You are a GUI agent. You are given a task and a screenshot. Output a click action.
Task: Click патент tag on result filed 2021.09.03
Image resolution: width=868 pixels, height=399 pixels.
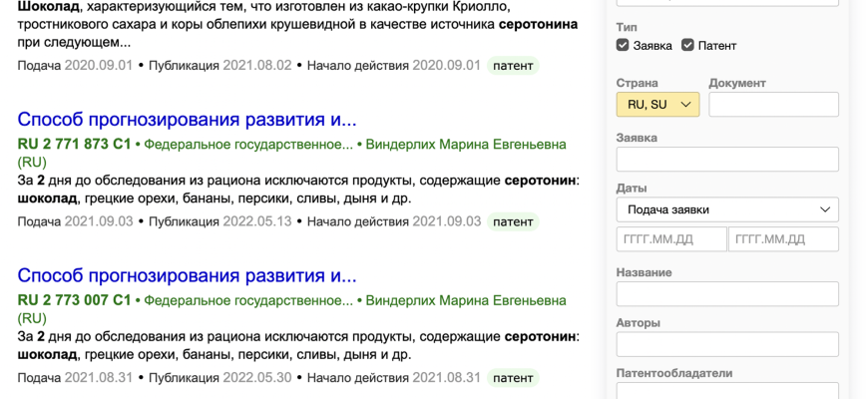[513, 221]
